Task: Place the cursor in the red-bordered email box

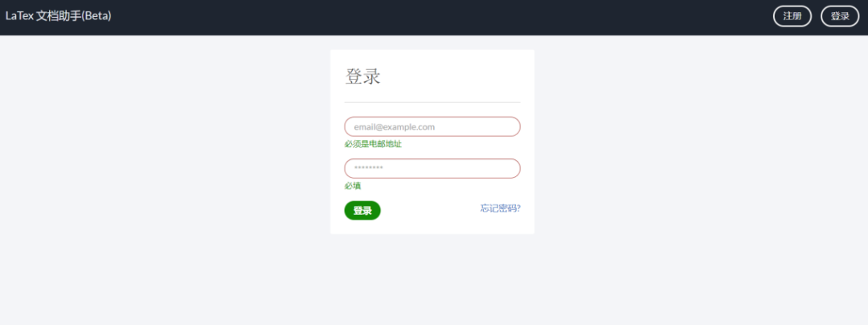Action: click(432, 127)
